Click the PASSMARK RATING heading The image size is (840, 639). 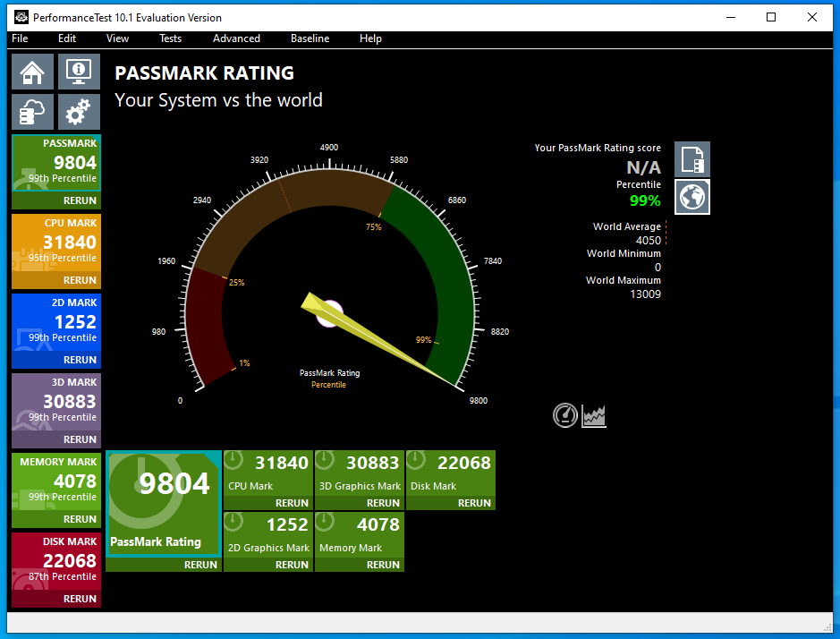(x=204, y=72)
